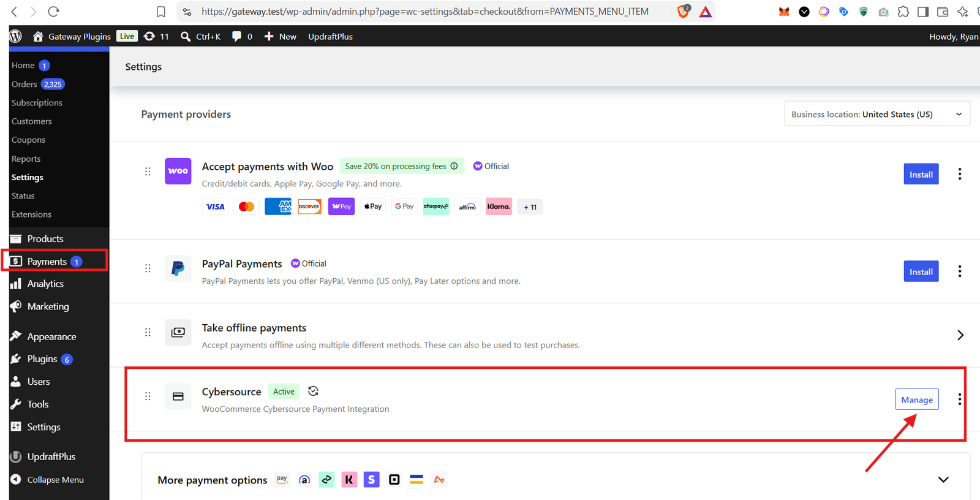The image size is (980, 500).
Task: Click the drag handle for the Cybersource row
Action: (148, 396)
